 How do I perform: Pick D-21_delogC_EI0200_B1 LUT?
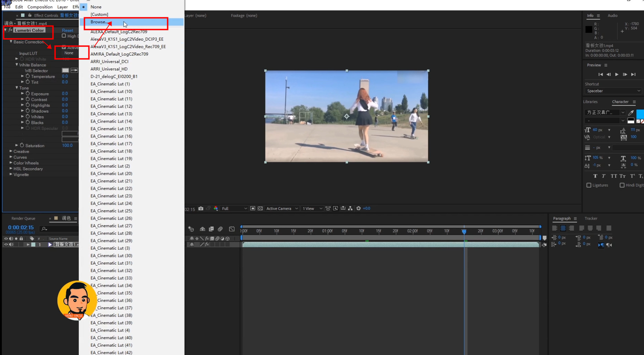coord(132,77)
